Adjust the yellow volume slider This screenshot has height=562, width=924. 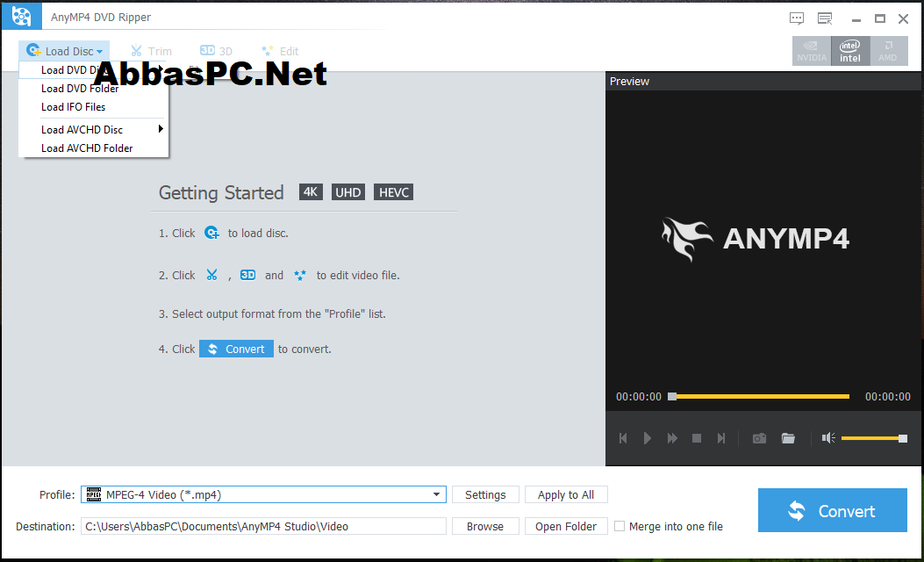pos(874,438)
